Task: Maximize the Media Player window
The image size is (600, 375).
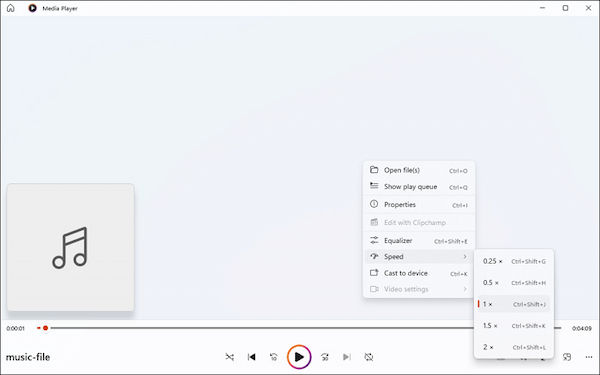Action: (565, 8)
